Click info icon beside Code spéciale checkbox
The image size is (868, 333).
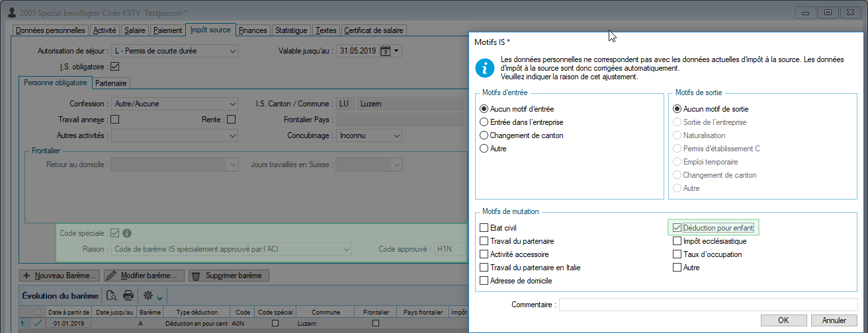click(x=127, y=233)
